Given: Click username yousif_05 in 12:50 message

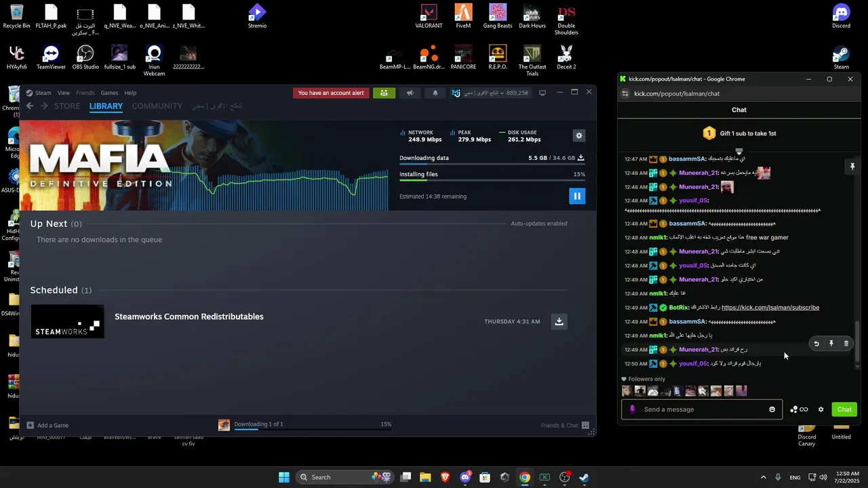Looking at the screenshot, I should pos(693,364).
